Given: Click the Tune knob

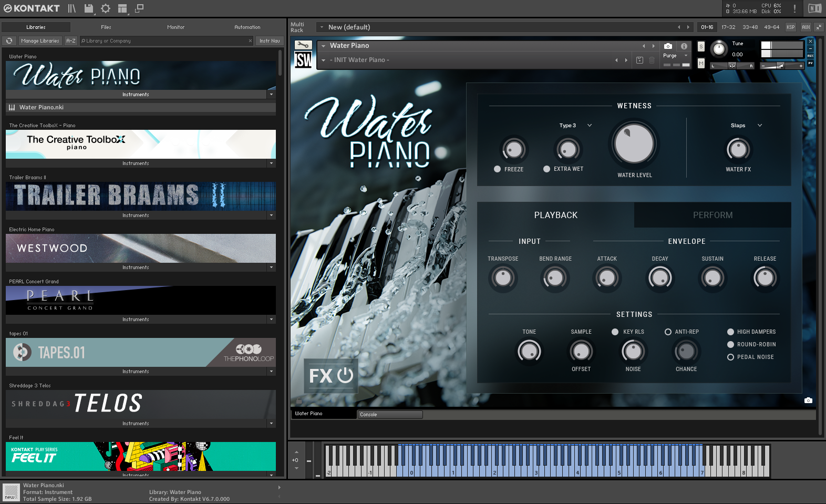Looking at the screenshot, I should (x=718, y=49).
